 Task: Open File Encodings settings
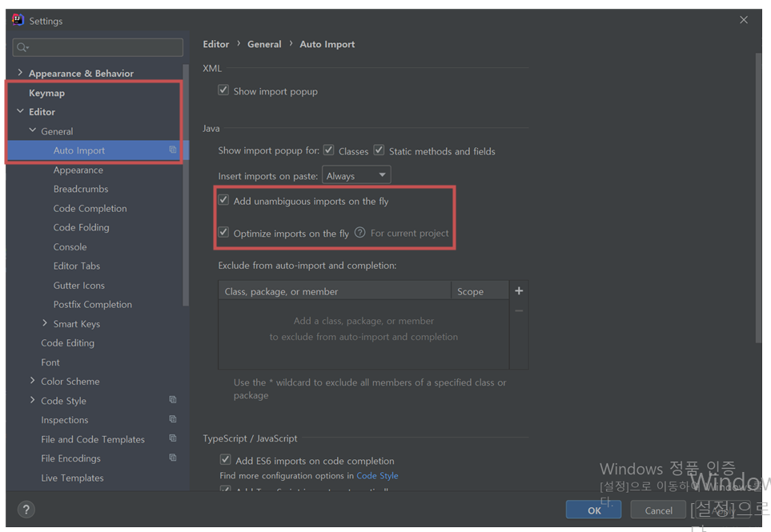point(70,458)
